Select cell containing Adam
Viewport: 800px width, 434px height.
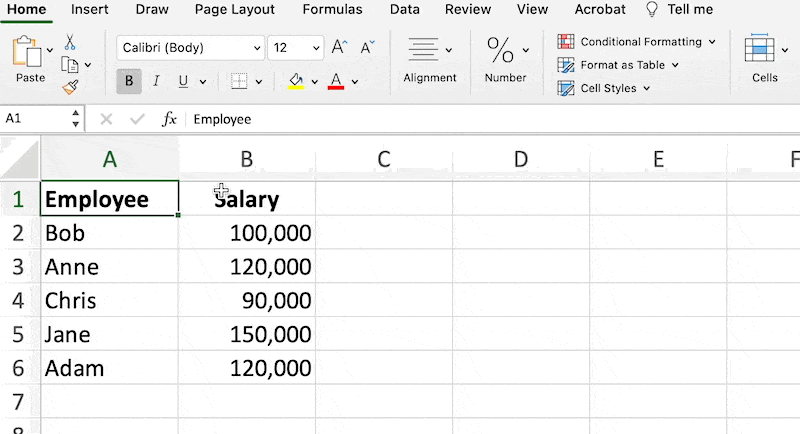coord(110,368)
